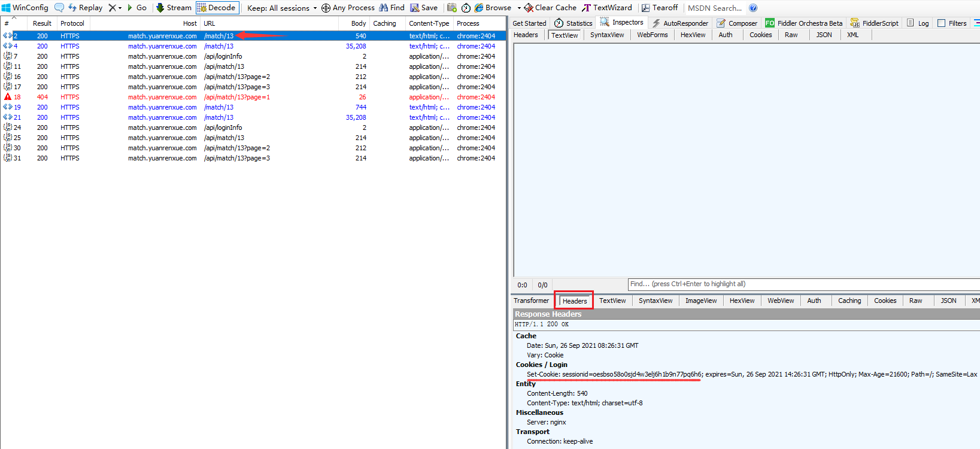Clear the browser cache

[550, 8]
